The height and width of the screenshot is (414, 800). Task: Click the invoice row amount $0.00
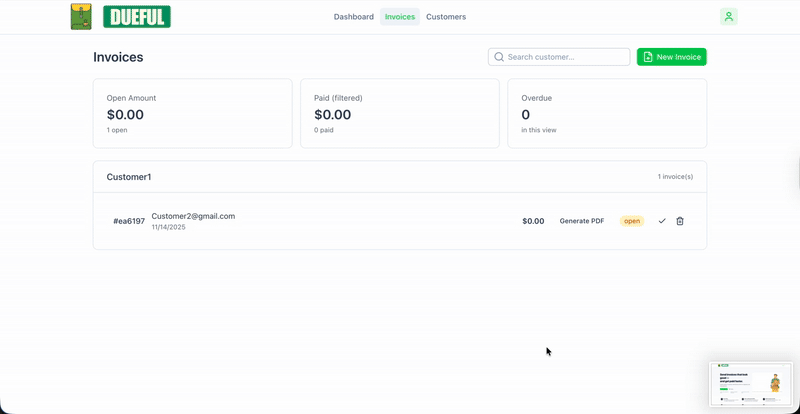533,221
